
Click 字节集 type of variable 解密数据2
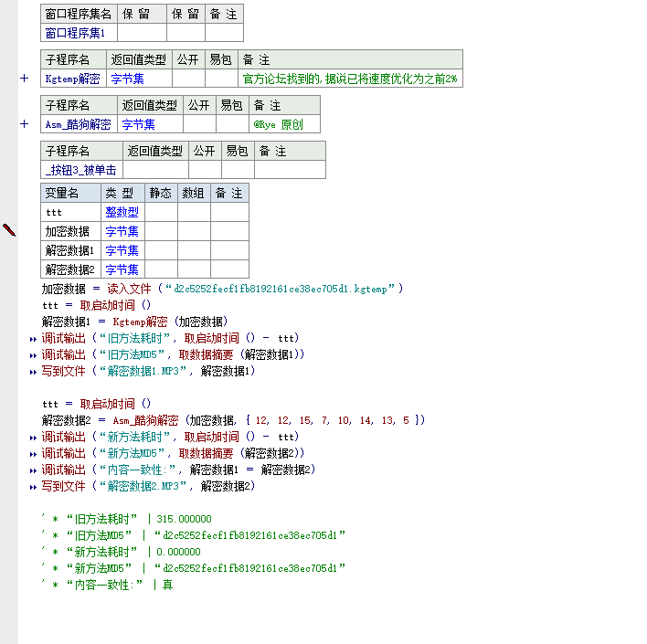(123, 269)
